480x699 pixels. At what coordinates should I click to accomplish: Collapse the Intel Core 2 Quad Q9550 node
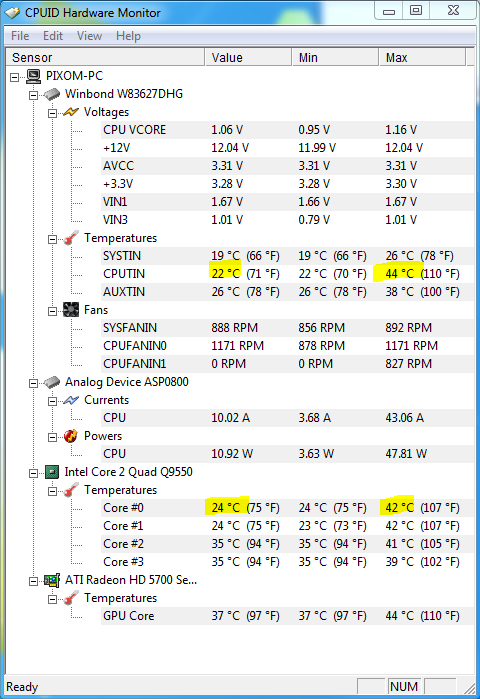coord(33,473)
